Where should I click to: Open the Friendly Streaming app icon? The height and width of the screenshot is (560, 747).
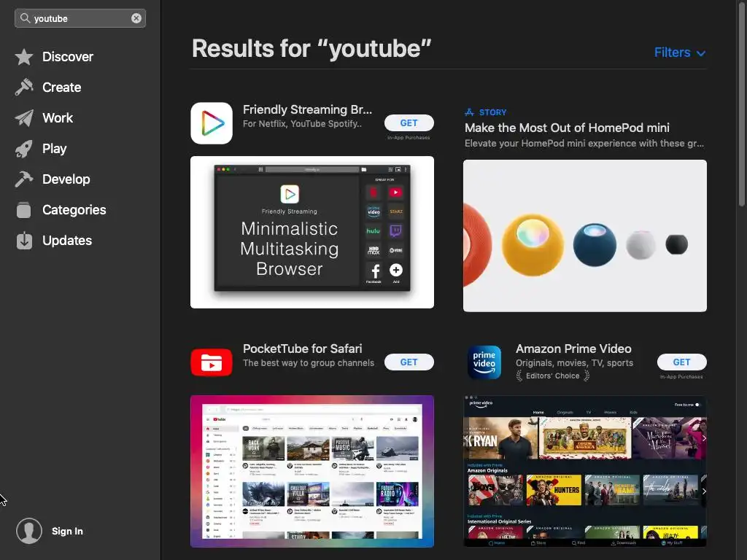click(212, 122)
